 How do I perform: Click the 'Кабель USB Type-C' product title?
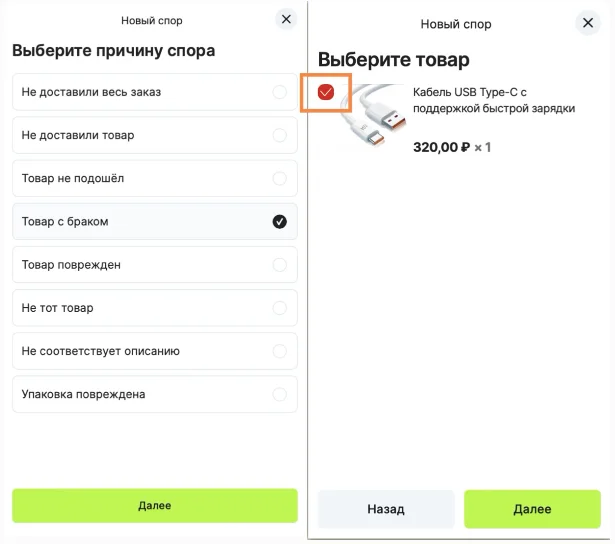[494, 100]
